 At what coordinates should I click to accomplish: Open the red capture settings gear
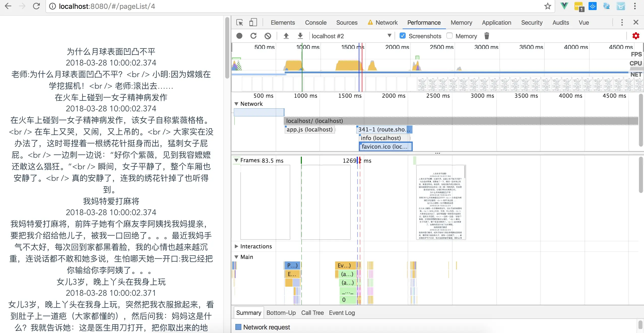636,36
